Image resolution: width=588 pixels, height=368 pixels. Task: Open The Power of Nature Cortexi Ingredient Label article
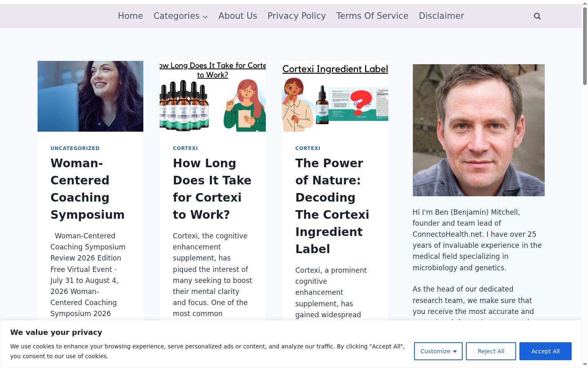point(332,206)
